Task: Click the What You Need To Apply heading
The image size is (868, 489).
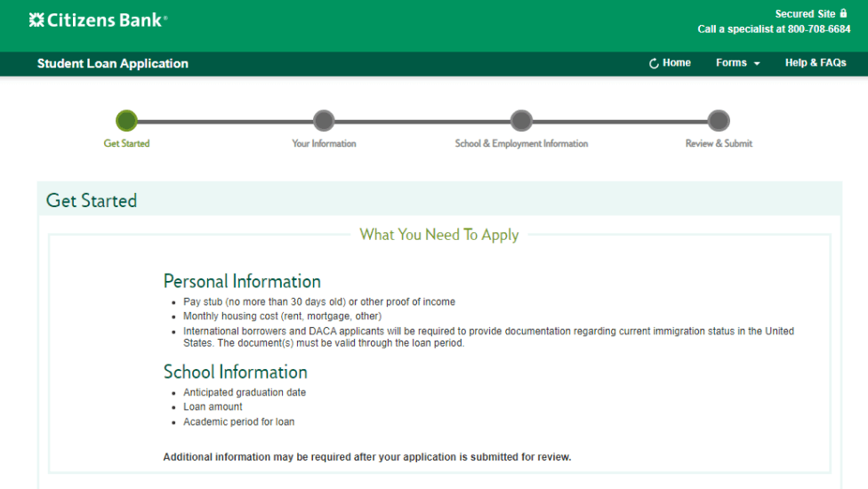Action: [x=438, y=235]
